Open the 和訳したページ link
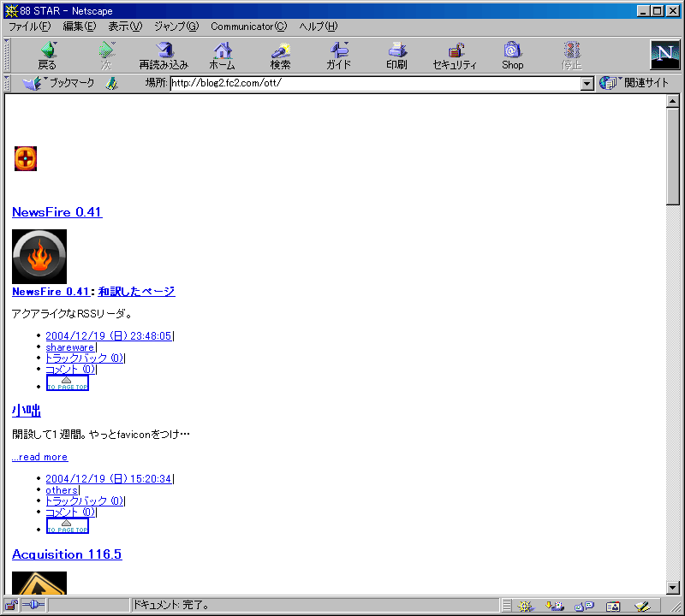The height and width of the screenshot is (616, 685). pos(136,291)
